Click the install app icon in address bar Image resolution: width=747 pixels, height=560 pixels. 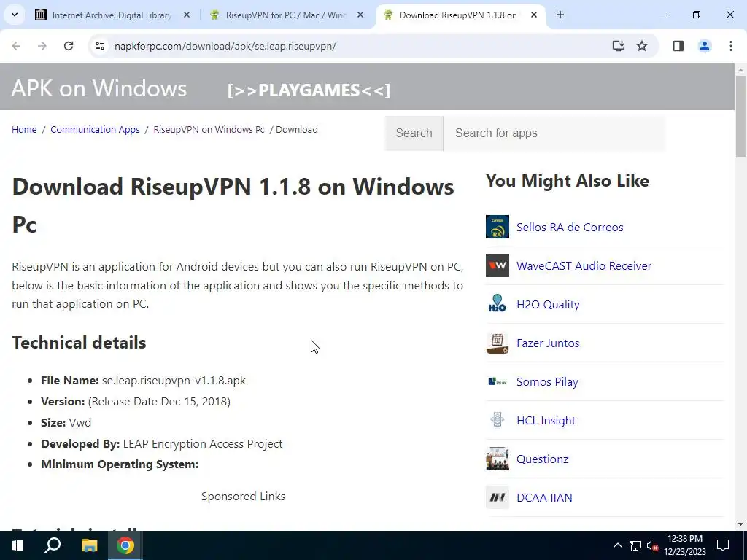pyautogui.click(x=619, y=46)
